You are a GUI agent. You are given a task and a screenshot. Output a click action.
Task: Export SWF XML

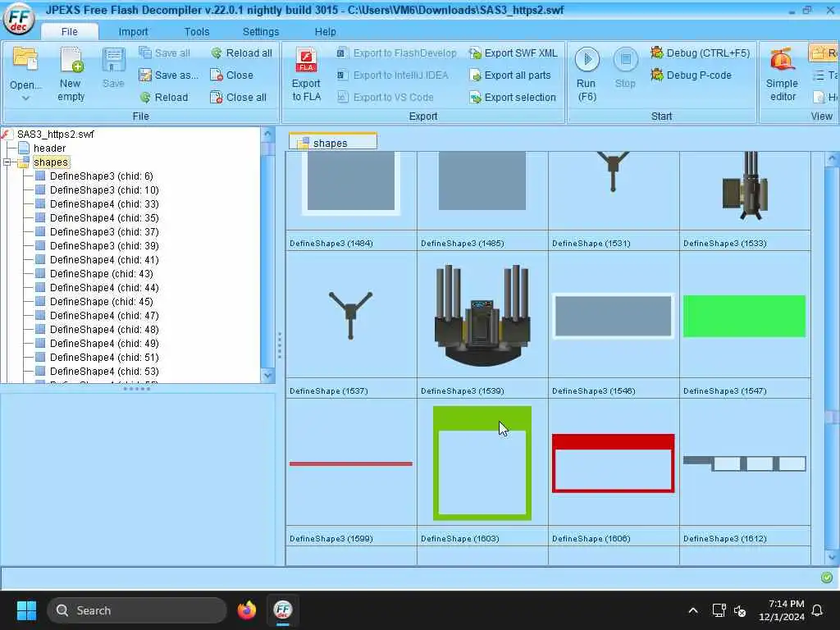pos(514,53)
